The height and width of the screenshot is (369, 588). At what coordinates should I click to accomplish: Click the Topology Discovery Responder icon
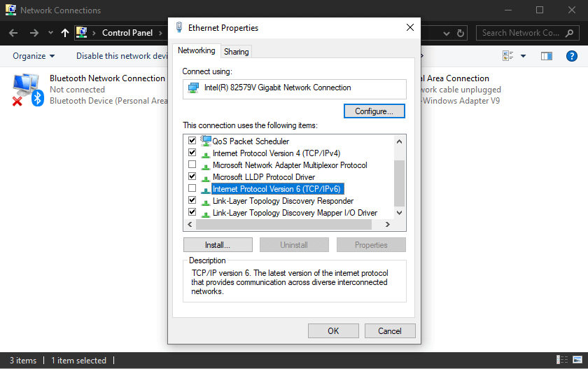click(206, 202)
